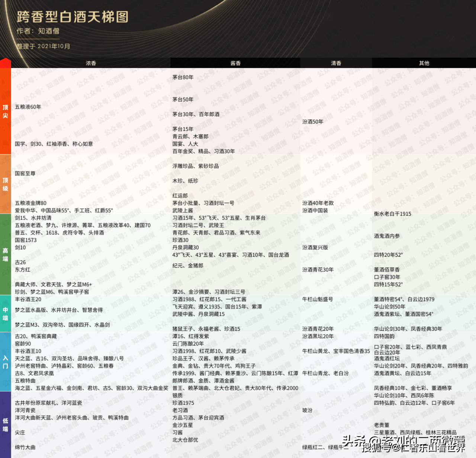Click the entry 酒鬼酒内参
The height and width of the screenshot is (458, 476).
[387, 236]
